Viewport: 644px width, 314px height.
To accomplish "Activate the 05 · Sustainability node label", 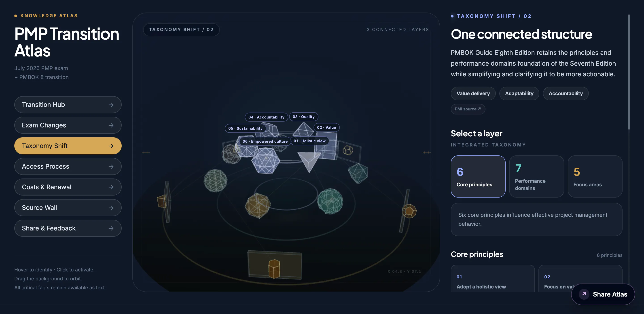I will coord(245,128).
